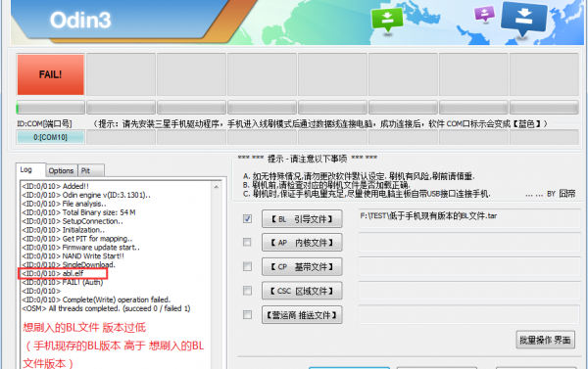Switch to the Options tab
The width and height of the screenshot is (588, 369).
click(61, 171)
